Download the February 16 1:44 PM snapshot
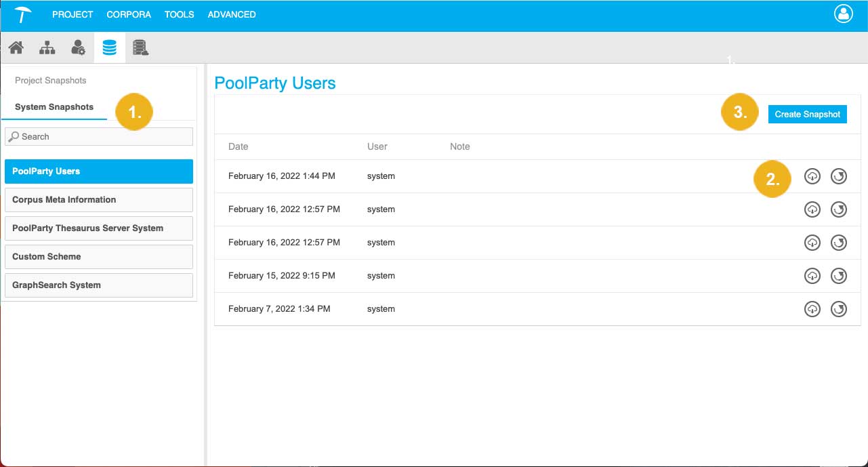 (812, 176)
